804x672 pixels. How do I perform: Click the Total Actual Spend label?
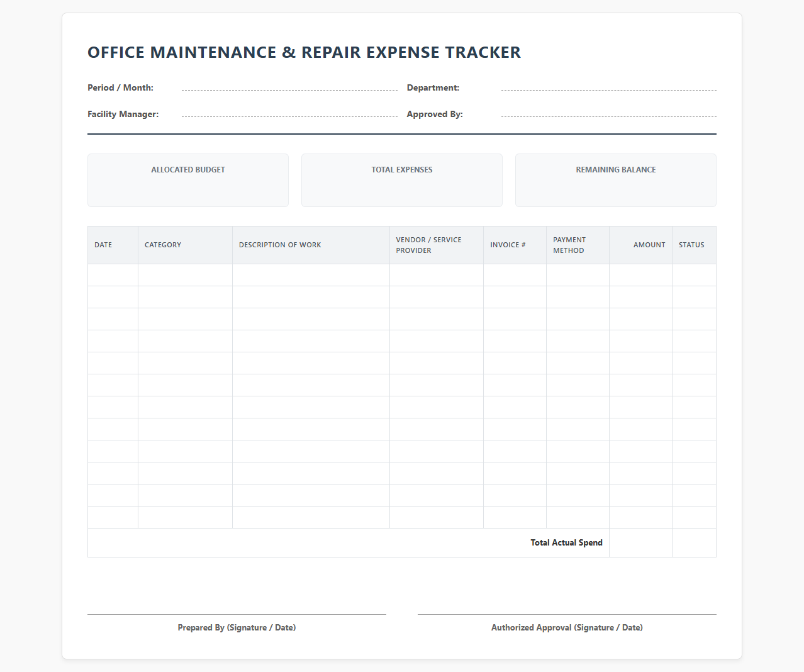pos(566,542)
